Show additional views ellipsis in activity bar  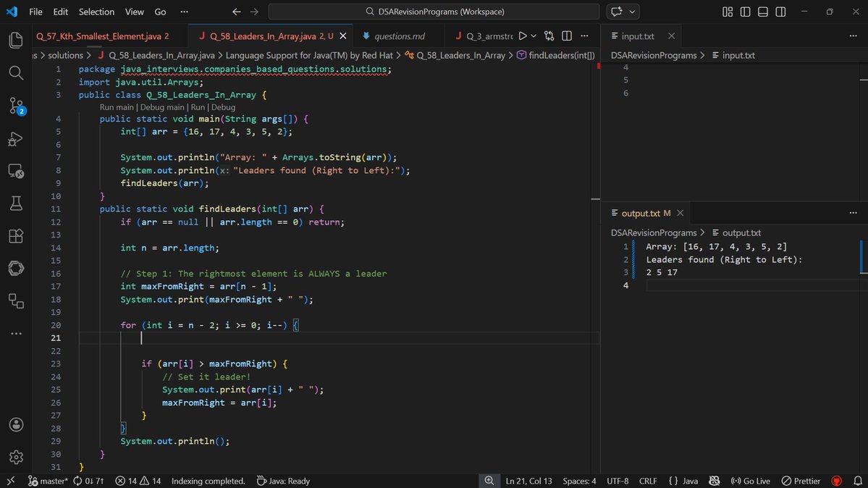click(16, 334)
